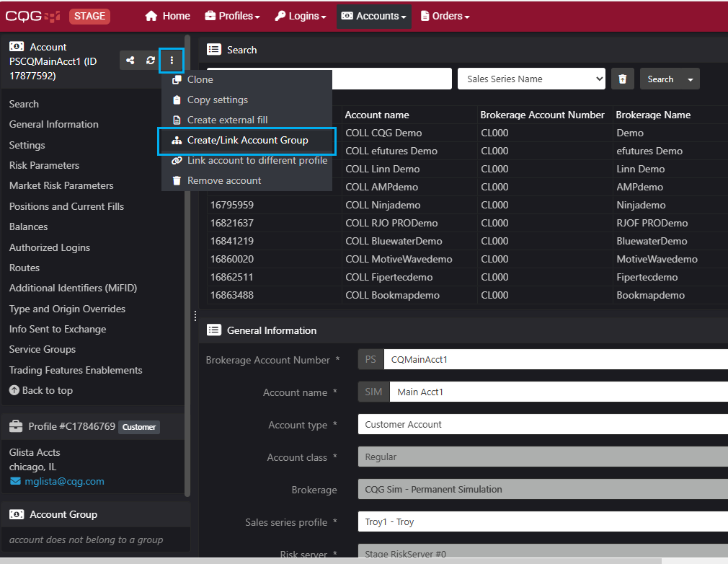
Task: Click the left sidebar vertical scrollbar
Action: coord(187,265)
